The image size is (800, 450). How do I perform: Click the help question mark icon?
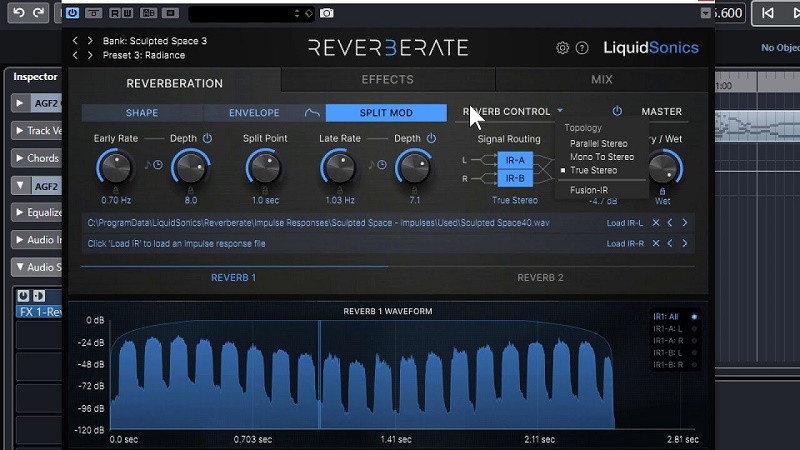coord(582,48)
